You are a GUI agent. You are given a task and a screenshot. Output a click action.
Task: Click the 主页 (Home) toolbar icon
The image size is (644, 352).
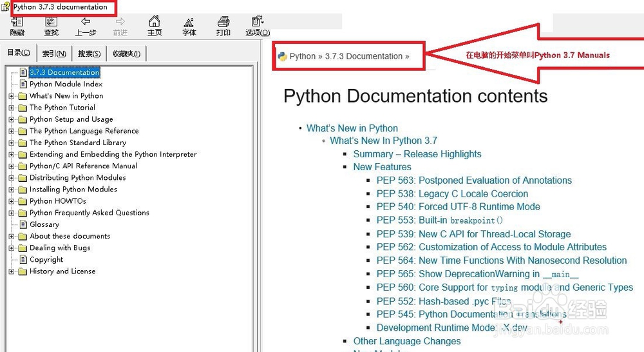click(x=155, y=26)
